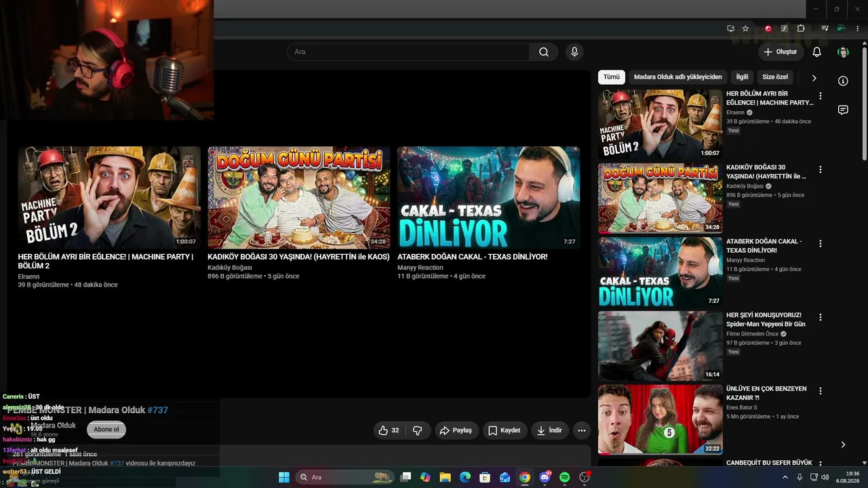The width and height of the screenshot is (868, 488).
Task: Start voice search with the microphone icon
Action: click(574, 52)
